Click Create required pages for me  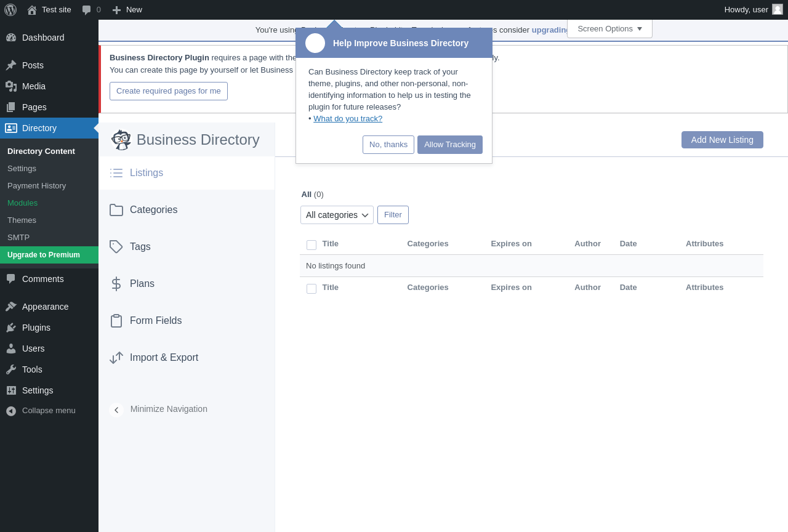click(x=169, y=91)
